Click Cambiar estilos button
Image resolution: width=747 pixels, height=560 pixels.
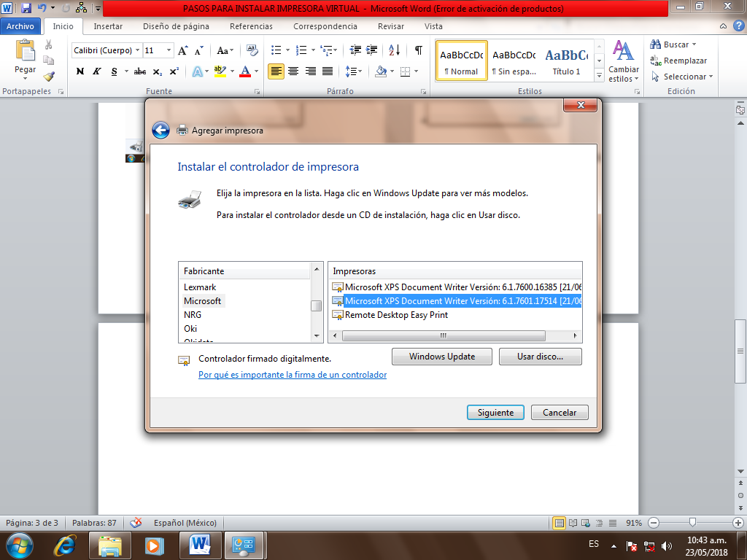point(623,61)
